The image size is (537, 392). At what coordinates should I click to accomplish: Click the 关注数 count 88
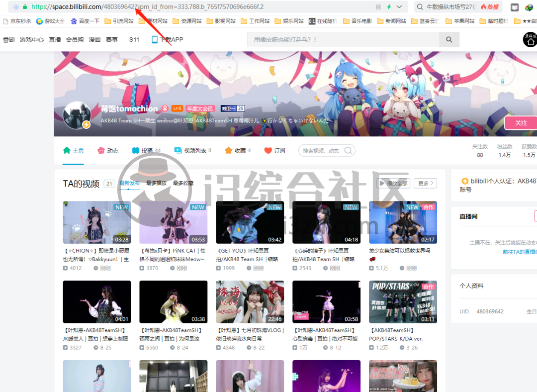point(480,155)
